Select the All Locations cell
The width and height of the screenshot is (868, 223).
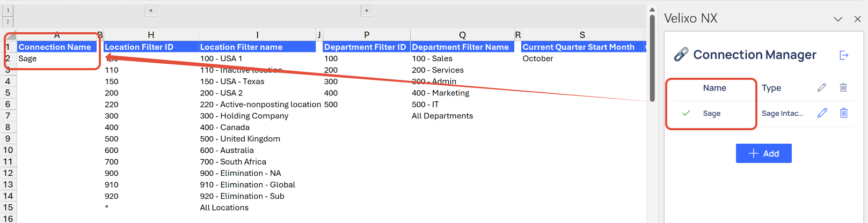coord(257,207)
